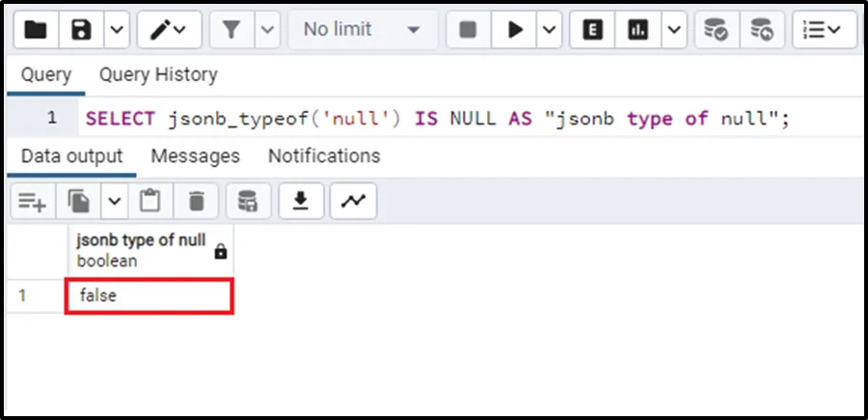Viewport: 868px width, 420px height.
Task: Click the Rollback database icon
Action: coord(762,30)
